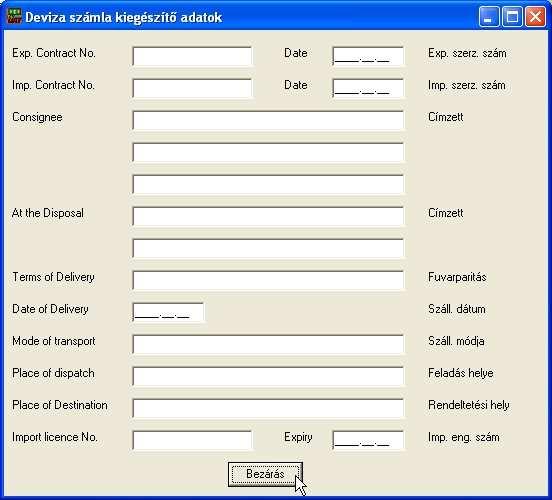The height and width of the screenshot is (500, 552).
Task: Focus the Imp. Contract No. field
Action: point(192,88)
